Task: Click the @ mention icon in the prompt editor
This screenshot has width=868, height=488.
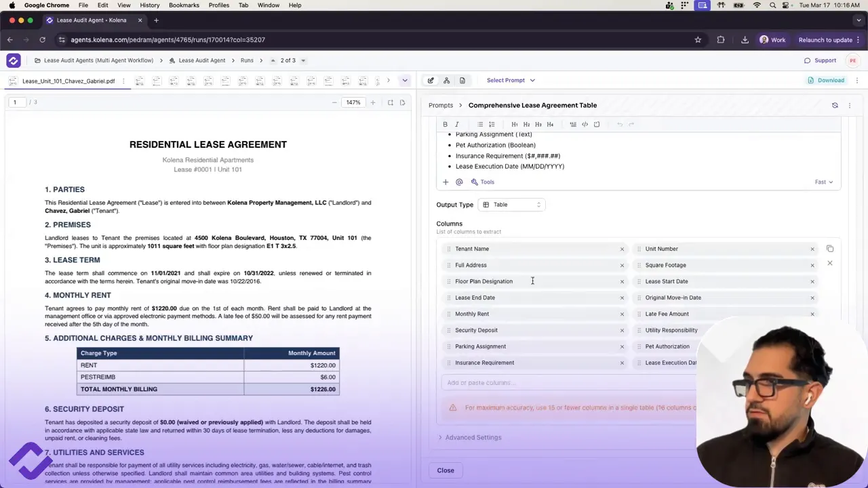Action: pyautogui.click(x=459, y=182)
